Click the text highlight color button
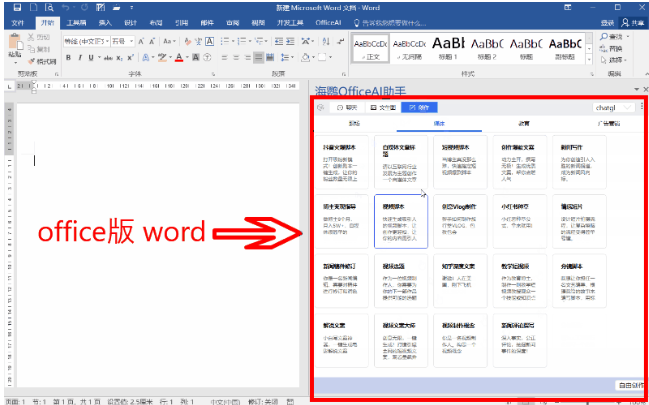 (162, 57)
